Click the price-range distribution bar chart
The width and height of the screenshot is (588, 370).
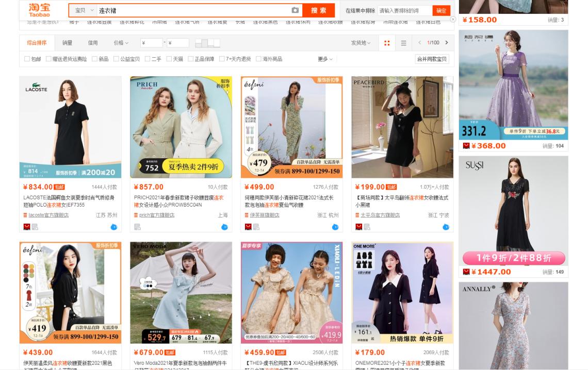[207, 43]
